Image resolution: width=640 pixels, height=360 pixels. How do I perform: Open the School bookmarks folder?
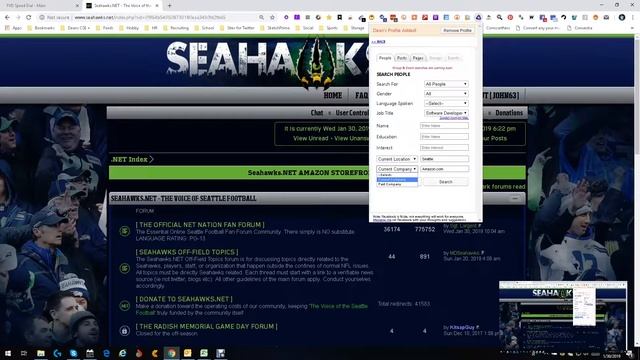[x=204, y=28]
